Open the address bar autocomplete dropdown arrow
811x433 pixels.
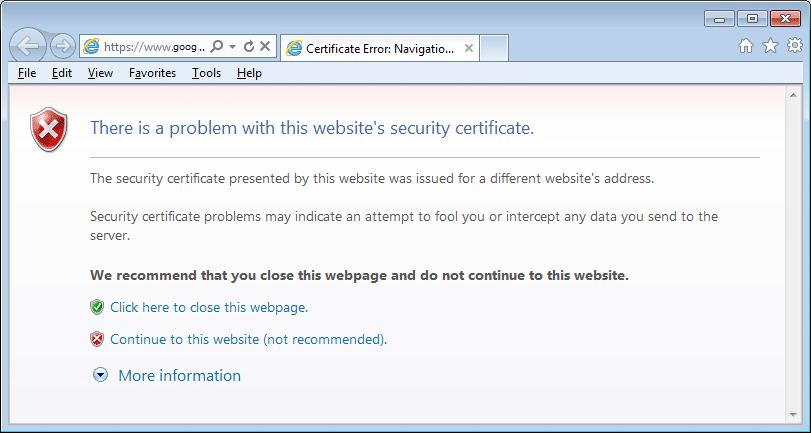point(233,47)
